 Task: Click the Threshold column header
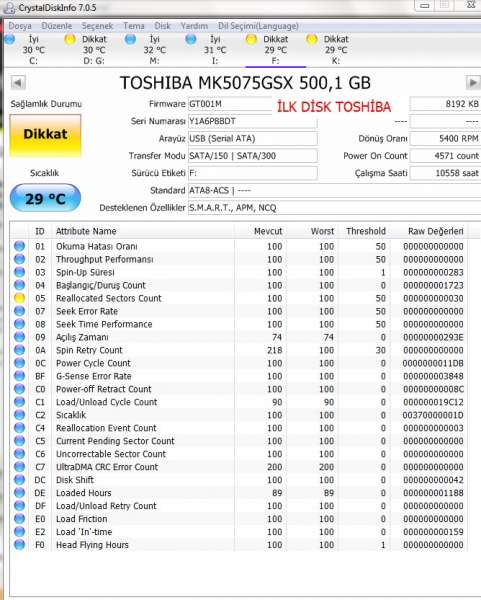tap(365, 231)
